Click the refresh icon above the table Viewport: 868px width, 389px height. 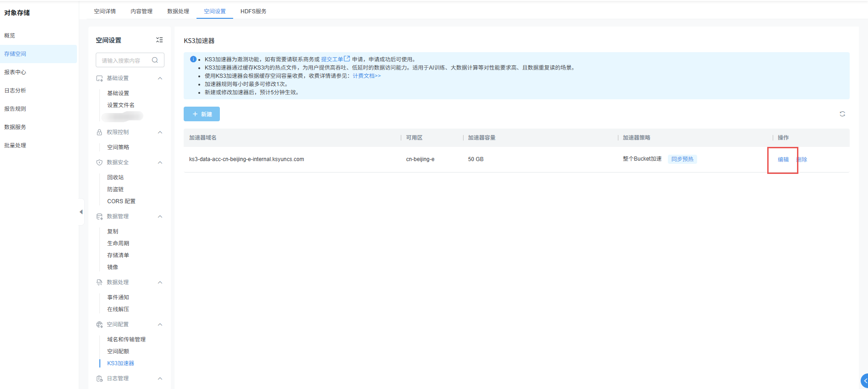coord(842,114)
